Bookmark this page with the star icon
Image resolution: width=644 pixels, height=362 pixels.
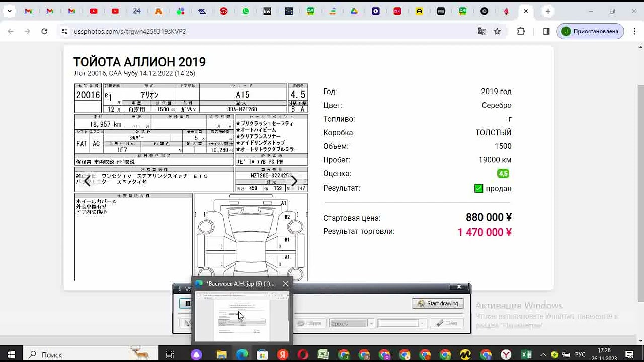(x=497, y=31)
